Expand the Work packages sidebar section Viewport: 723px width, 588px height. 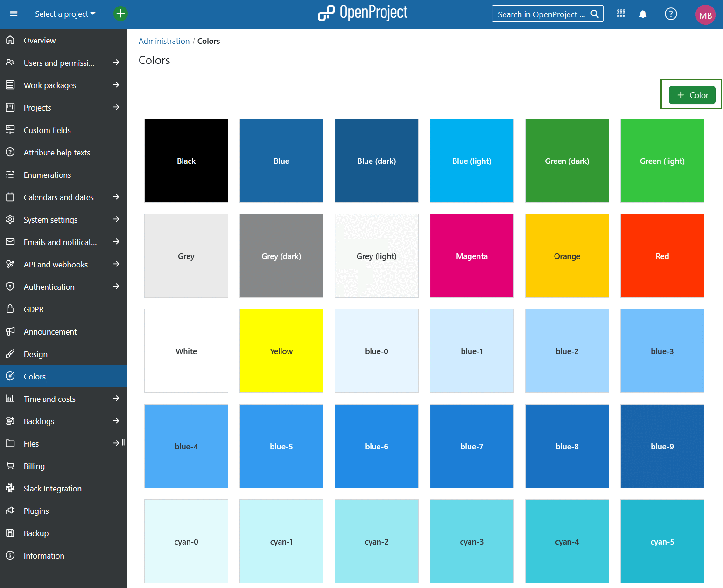coord(50,85)
